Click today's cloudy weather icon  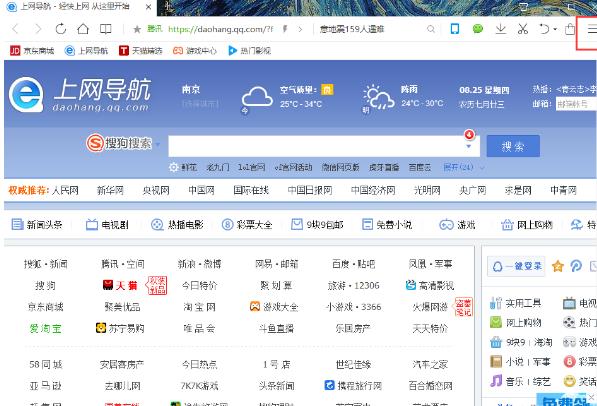click(x=257, y=97)
